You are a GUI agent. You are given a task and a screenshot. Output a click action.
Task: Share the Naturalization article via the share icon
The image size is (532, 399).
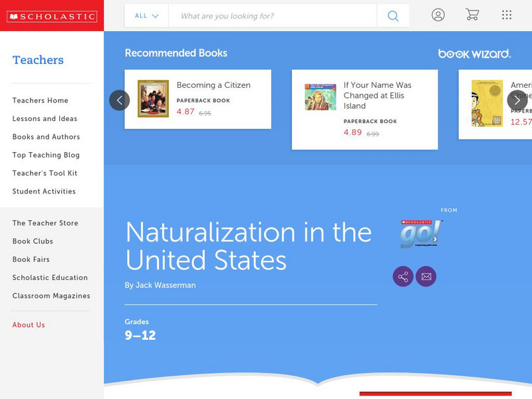pos(404,276)
